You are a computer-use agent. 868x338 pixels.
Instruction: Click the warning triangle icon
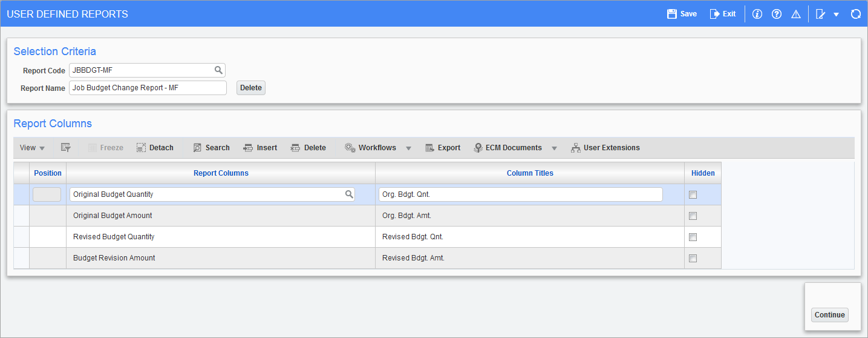pyautogui.click(x=796, y=14)
